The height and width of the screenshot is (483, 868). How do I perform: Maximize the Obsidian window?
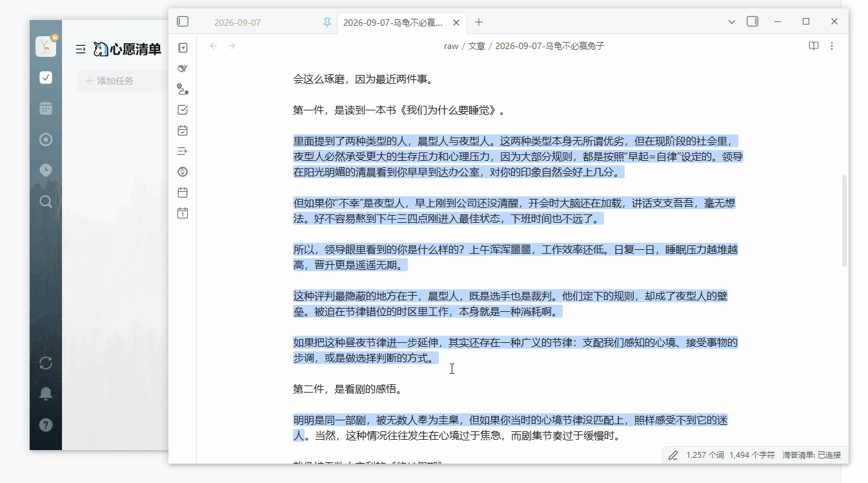(806, 22)
